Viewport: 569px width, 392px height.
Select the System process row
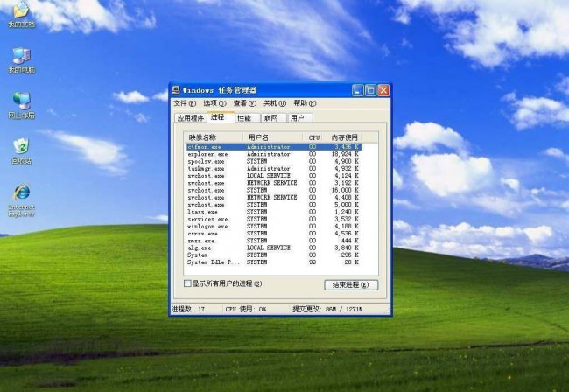pos(274,255)
